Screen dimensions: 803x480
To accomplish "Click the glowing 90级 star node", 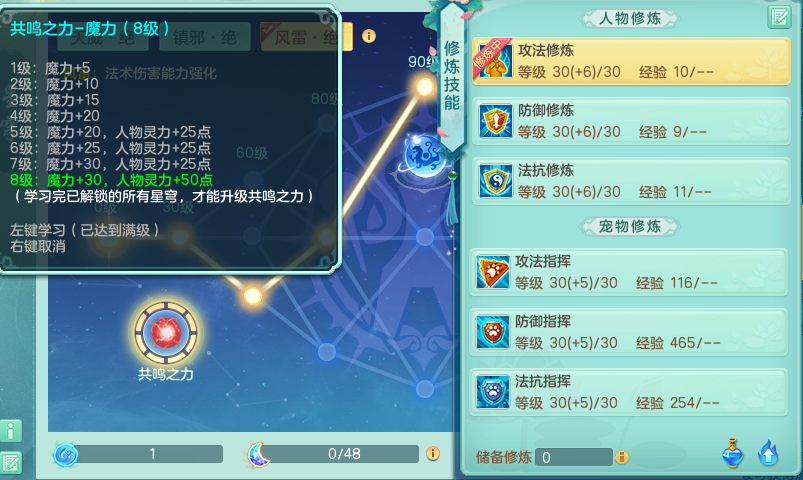I will 425,87.
